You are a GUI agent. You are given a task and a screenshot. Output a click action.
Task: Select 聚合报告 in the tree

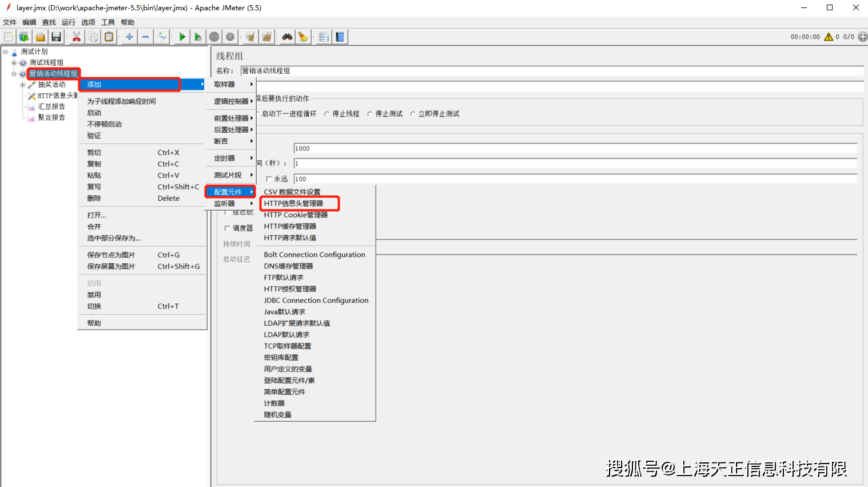coord(51,117)
